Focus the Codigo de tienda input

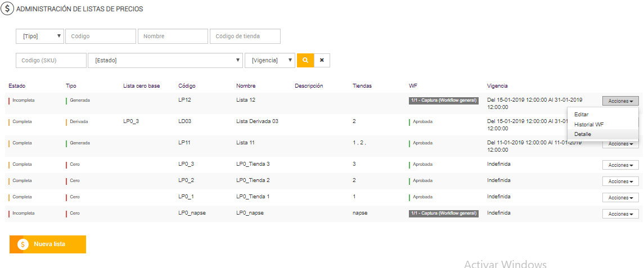[245, 37]
